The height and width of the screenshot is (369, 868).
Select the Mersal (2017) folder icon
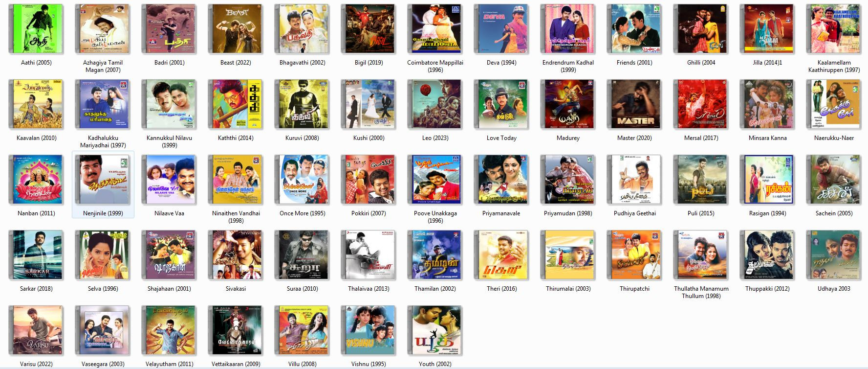701,105
